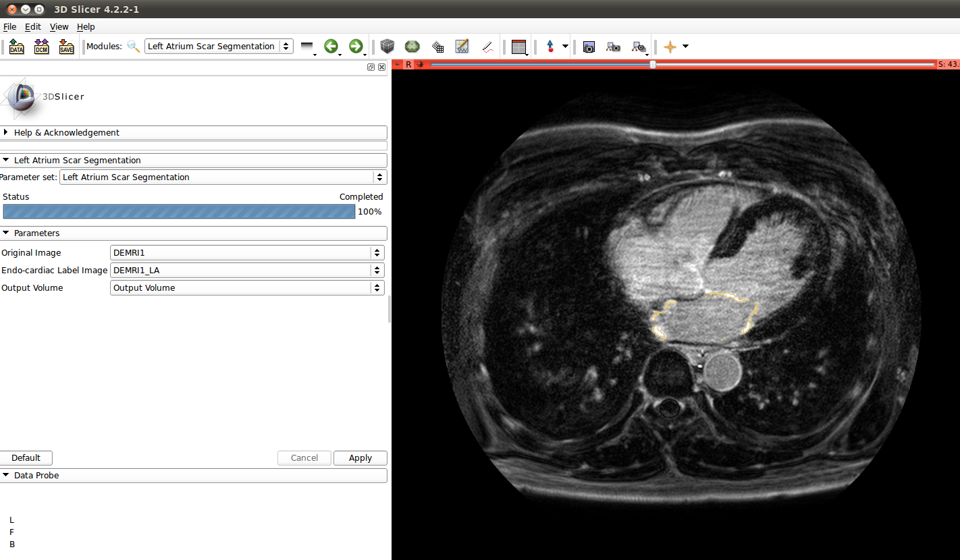Open the Endo-cardiac Label Image selector
The height and width of the screenshot is (560, 960).
(247, 270)
